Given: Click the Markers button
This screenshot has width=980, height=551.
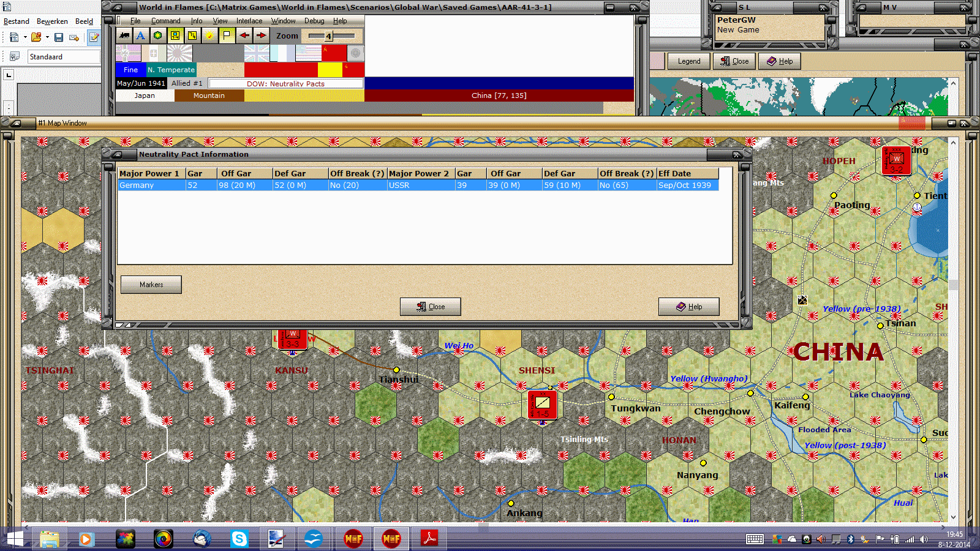Looking at the screenshot, I should click(151, 285).
